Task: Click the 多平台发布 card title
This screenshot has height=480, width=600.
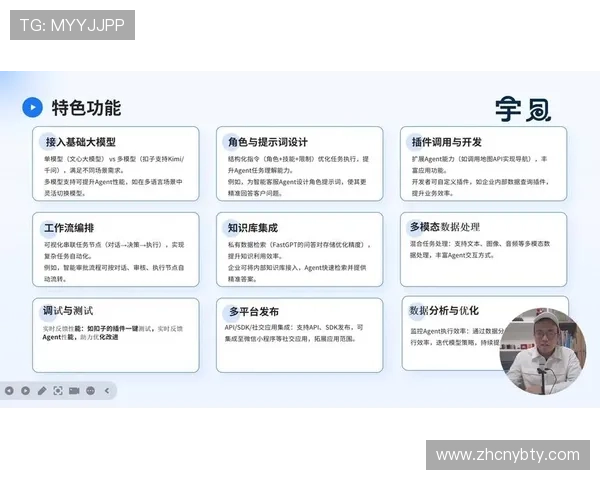Action: coord(254,312)
